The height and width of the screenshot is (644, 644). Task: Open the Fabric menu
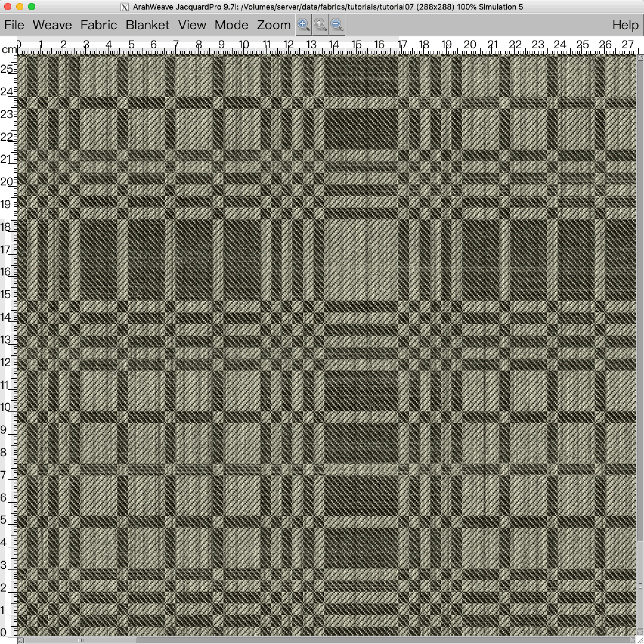tap(99, 25)
